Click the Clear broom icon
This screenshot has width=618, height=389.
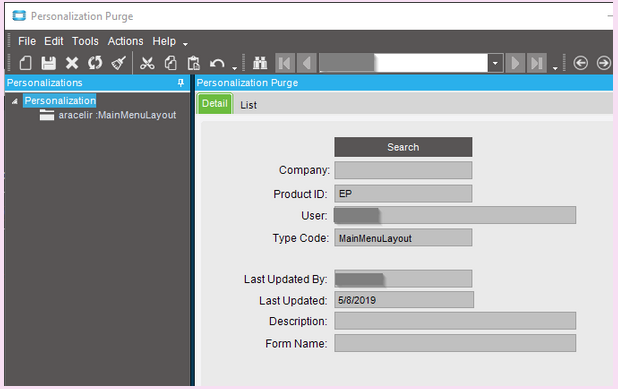coord(118,63)
